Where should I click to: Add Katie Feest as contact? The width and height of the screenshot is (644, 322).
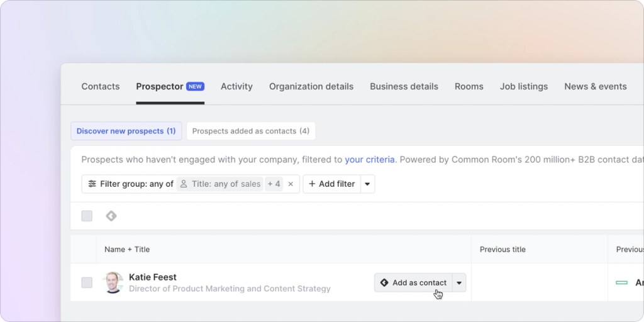[x=414, y=282]
